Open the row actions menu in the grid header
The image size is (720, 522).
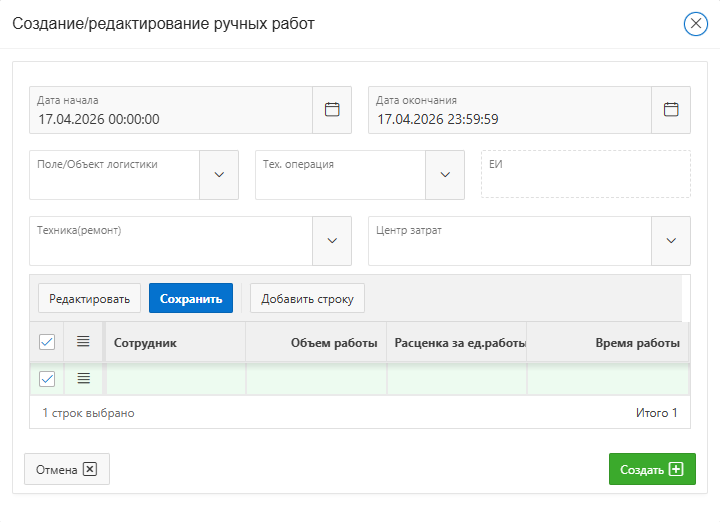(83, 342)
